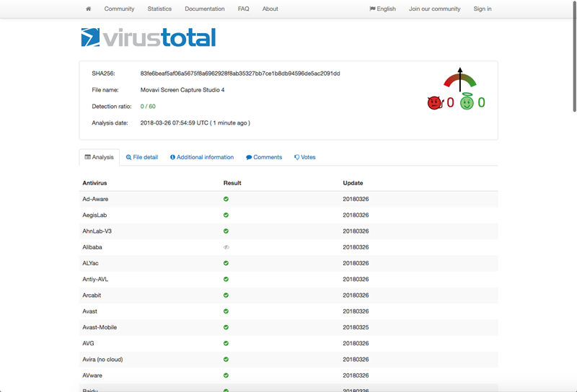The width and height of the screenshot is (577, 392).
Task: Open the Documentation page
Action: [205, 9]
